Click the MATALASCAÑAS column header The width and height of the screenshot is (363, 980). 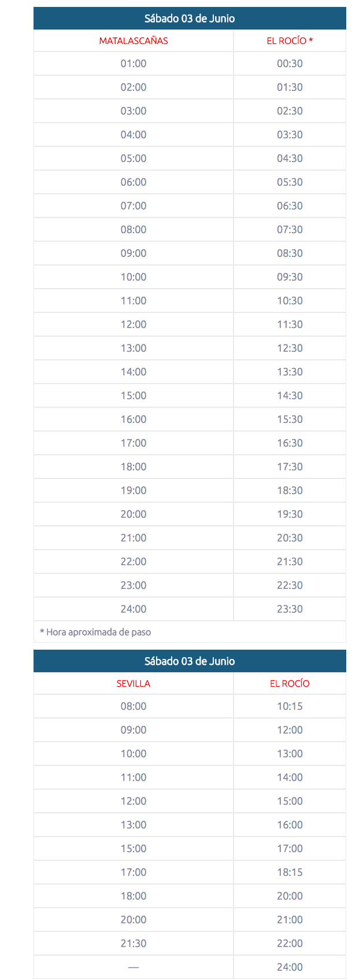coord(134,40)
